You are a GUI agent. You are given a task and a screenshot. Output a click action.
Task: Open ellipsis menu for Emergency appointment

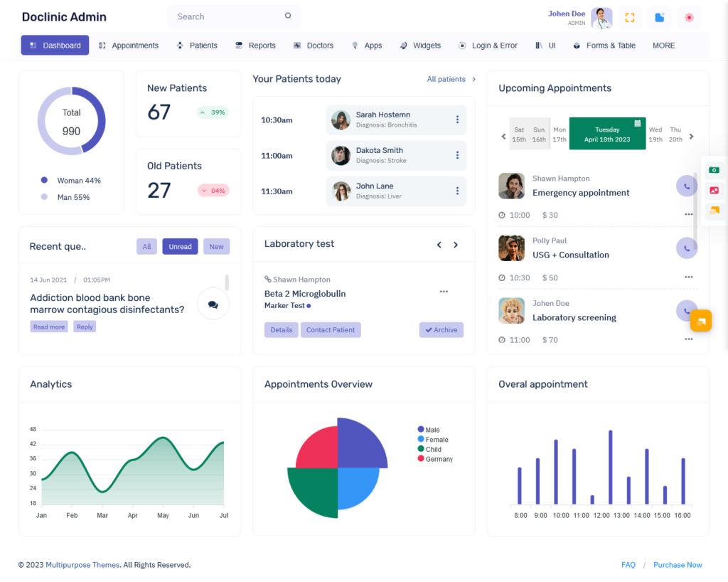point(688,214)
